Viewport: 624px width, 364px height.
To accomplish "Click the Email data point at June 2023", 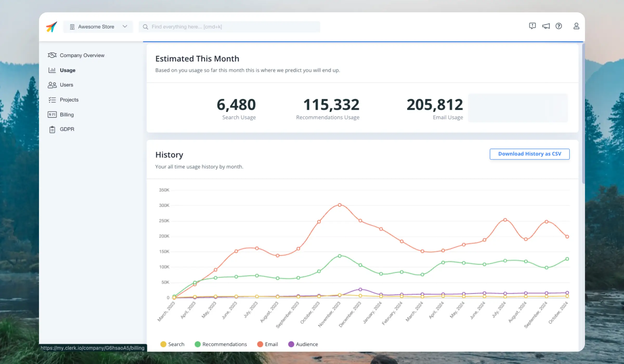I will coord(236,251).
